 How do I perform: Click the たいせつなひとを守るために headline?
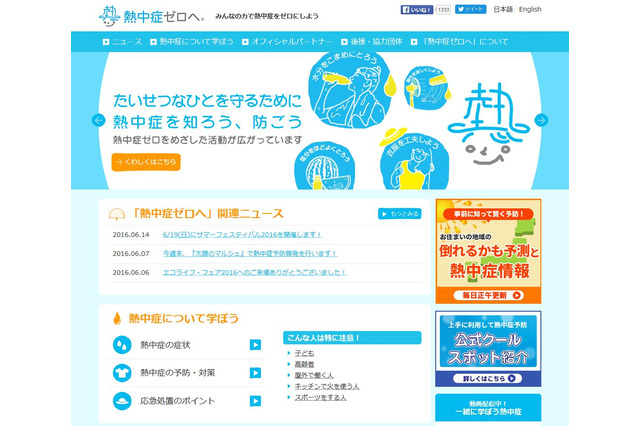(x=207, y=100)
